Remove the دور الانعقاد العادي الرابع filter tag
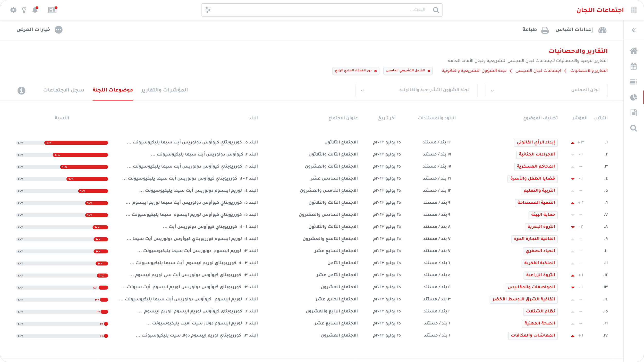644x362 pixels. (375, 71)
